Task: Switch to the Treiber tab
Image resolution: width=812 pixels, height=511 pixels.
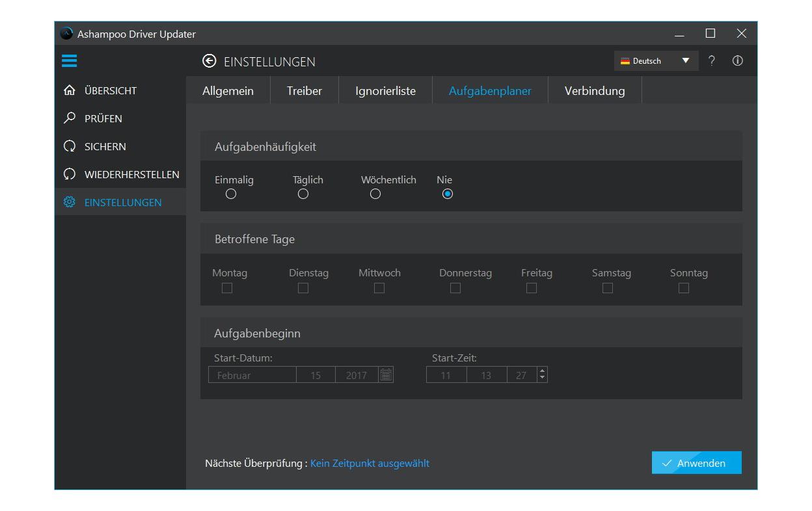Action: coord(304,91)
